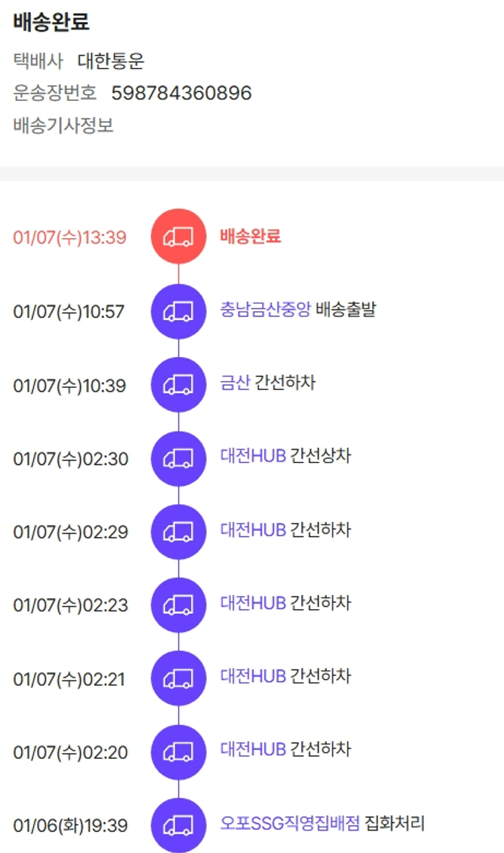
Task: Click the 01/07(수)13:39 timestamp
Action: (69, 237)
